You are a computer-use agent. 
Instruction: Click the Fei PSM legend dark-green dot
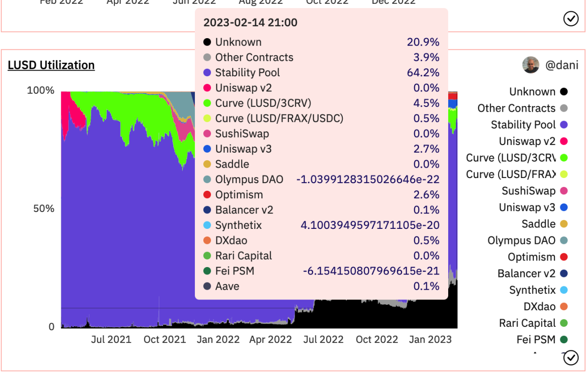coord(564,340)
